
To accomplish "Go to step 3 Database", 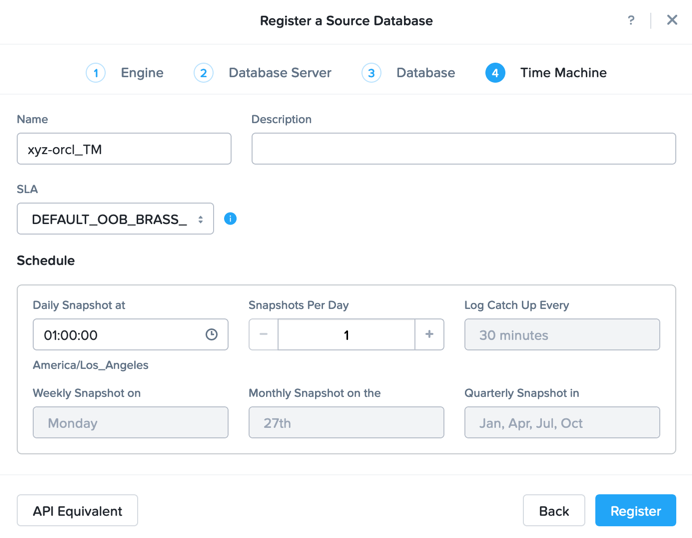I will 408,73.
